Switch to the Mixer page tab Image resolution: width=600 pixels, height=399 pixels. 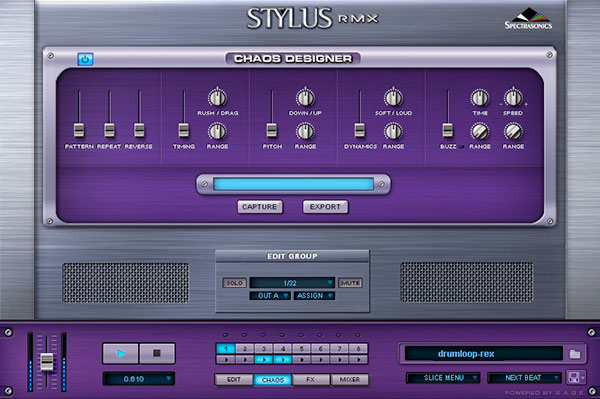click(x=349, y=379)
